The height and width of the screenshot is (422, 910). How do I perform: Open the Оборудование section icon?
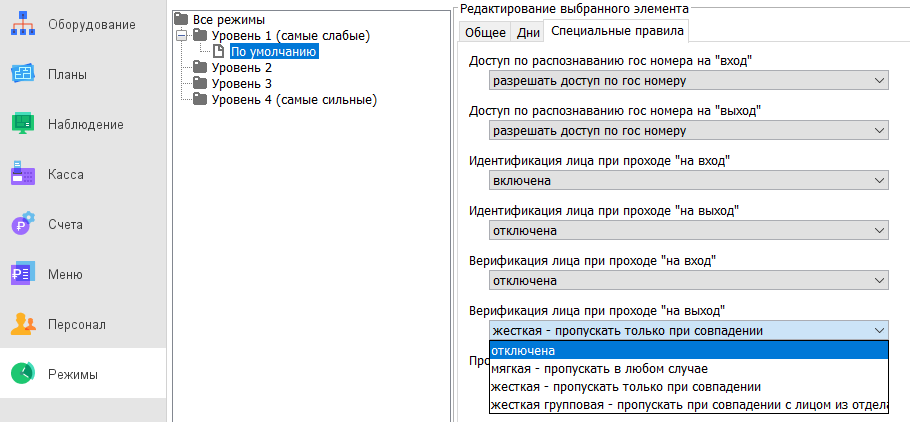click(x=23, y=24)
